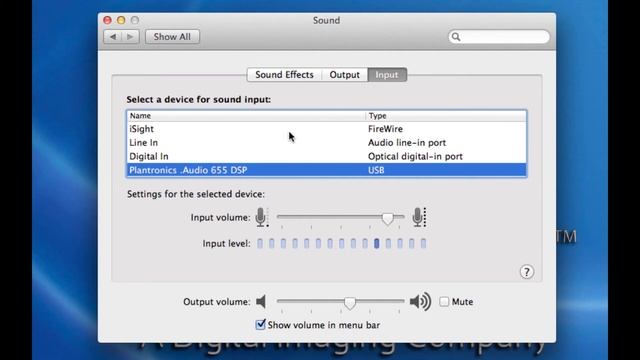The width and height of the screenshot is (640, 360).
Task: Click the Output volume slider knob
Action: click(x=350, y=303)
